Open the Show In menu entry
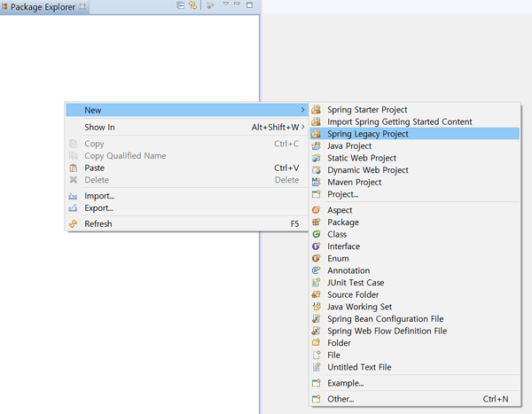Image resolution: width=532 pixels, height=414 pixels. [186, 128]
